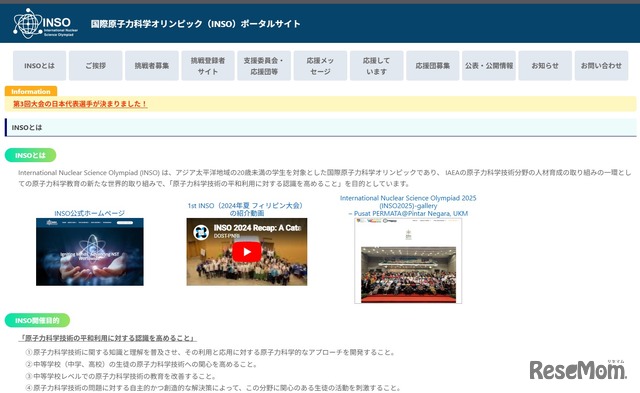Viewport: 640px width, 393px height.
Task: Open INSO2025 gallery Pusat PERMATA link
Action: coord(408,206)
